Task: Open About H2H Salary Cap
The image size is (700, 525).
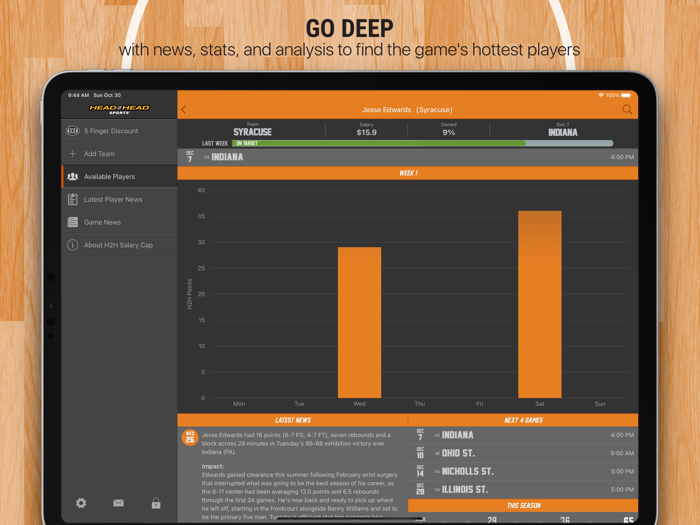Action: pos(119,245)
